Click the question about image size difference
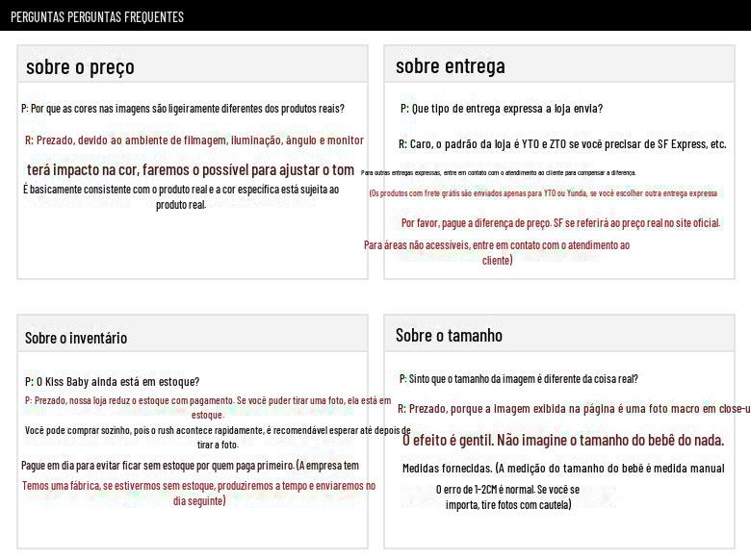Viewport: 751px width, 560px height. click(518, 379)
